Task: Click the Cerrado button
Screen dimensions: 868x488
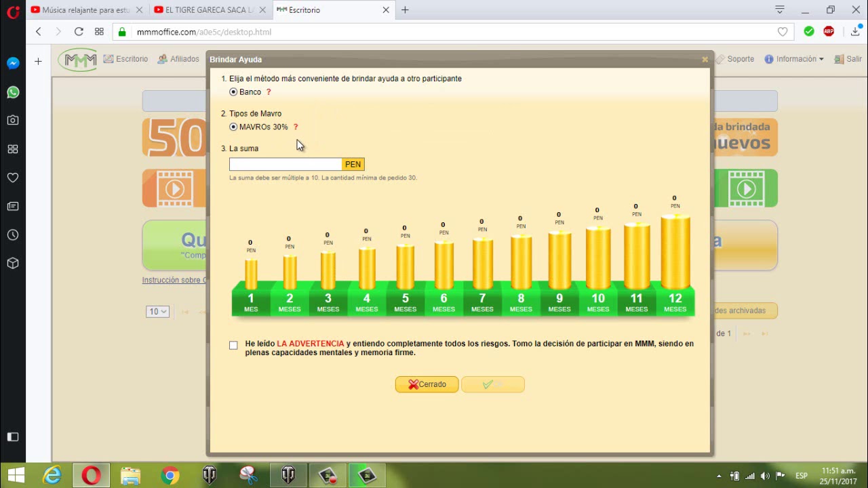Action: point(427,384)
